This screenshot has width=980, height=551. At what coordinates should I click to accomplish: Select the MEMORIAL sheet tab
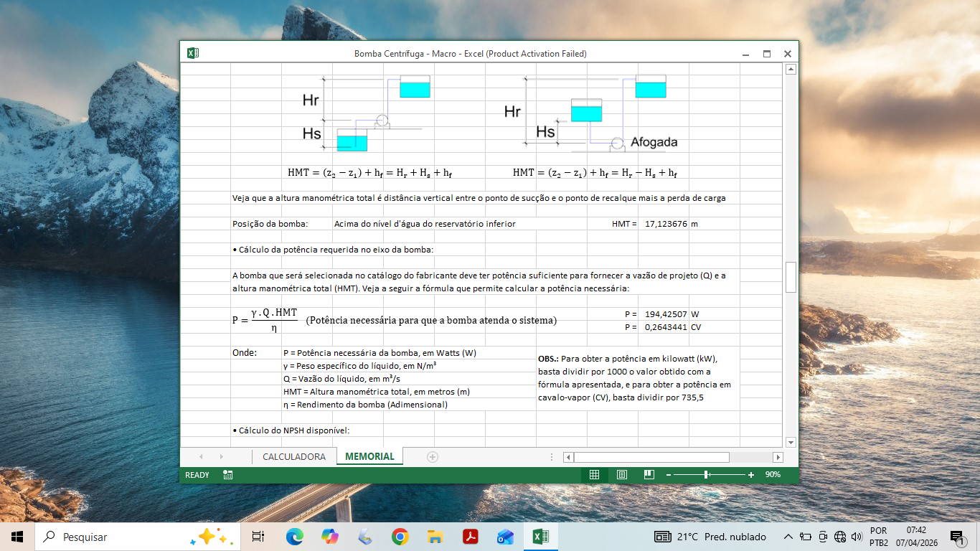pyautogui.click(x=369, y=456)
